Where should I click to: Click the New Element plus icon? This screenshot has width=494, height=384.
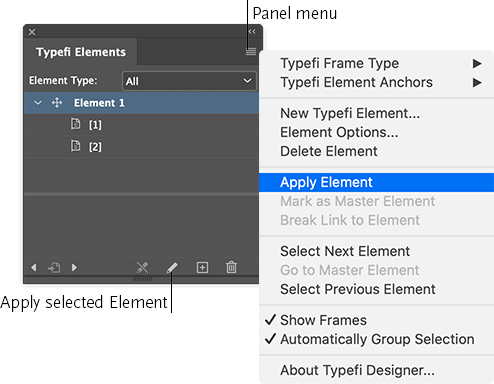pos(202,267)
